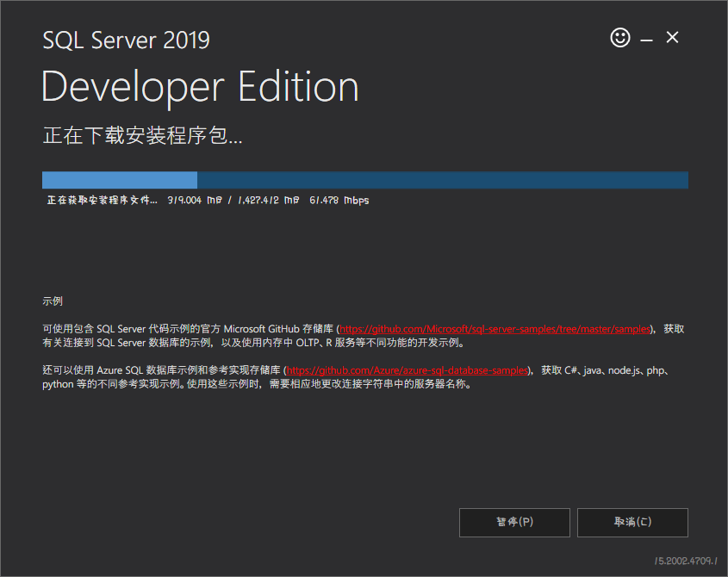
Task: Click the Developer Edition title text
Action: click(200, 87)
